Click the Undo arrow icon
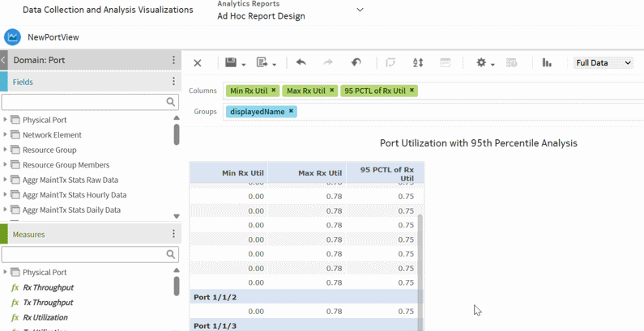 [301, 63]
